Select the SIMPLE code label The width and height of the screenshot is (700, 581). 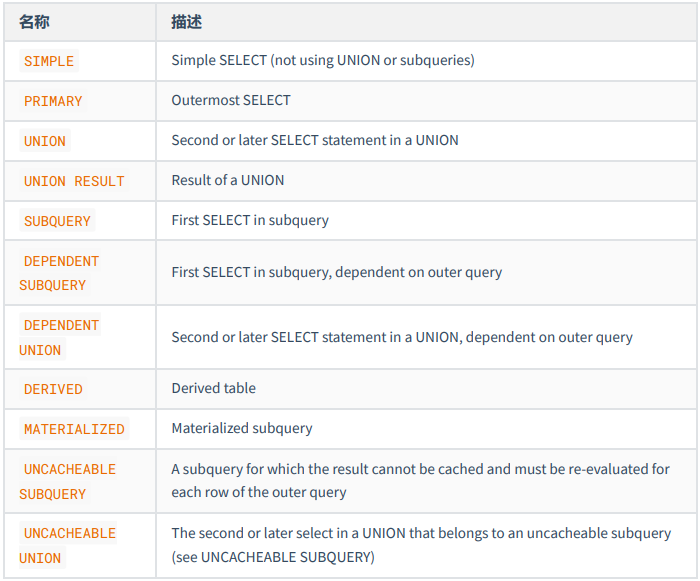(x=49, y=61)
